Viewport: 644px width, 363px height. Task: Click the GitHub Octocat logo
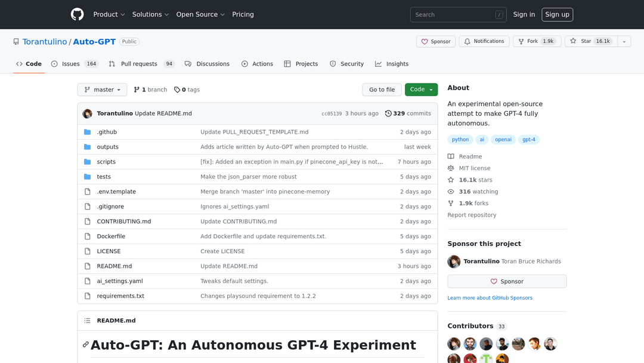77,14
